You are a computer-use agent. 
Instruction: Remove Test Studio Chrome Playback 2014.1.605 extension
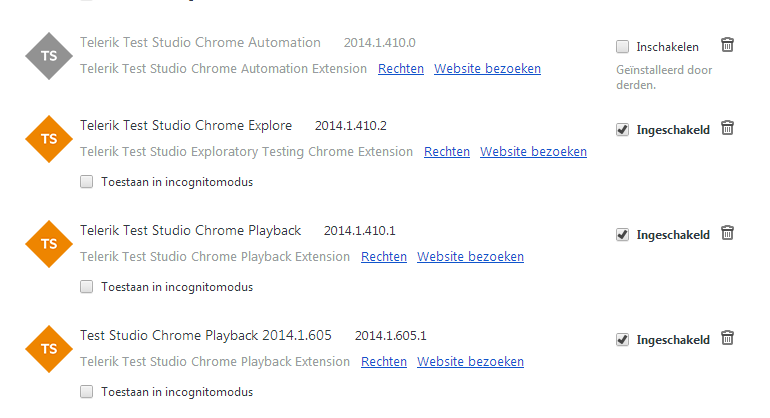click(x=727, y=338)
